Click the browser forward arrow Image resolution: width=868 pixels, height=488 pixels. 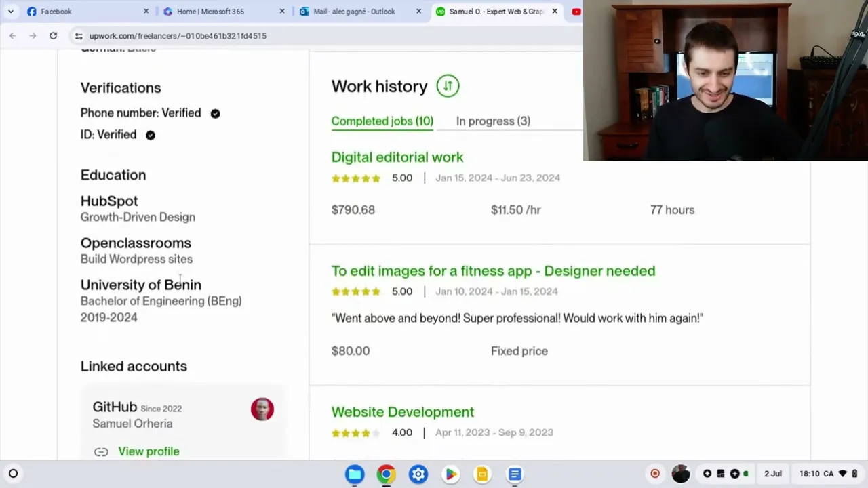(33, 35)
